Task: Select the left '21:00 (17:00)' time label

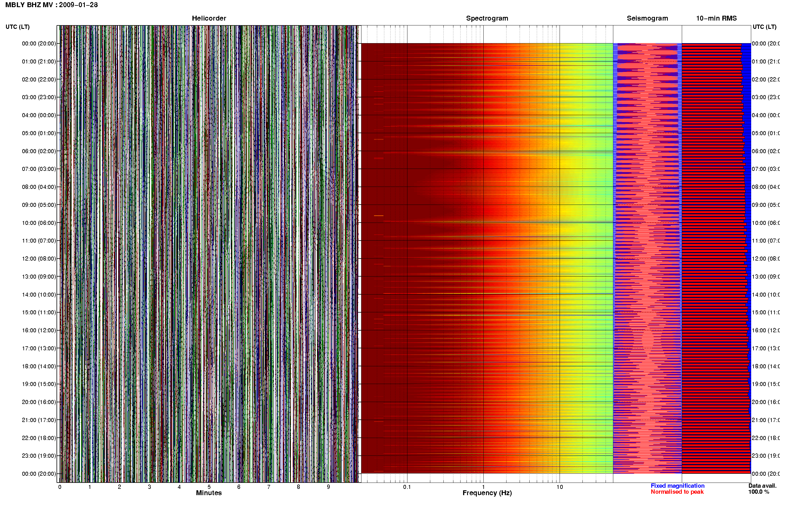Action: [39, 420]
